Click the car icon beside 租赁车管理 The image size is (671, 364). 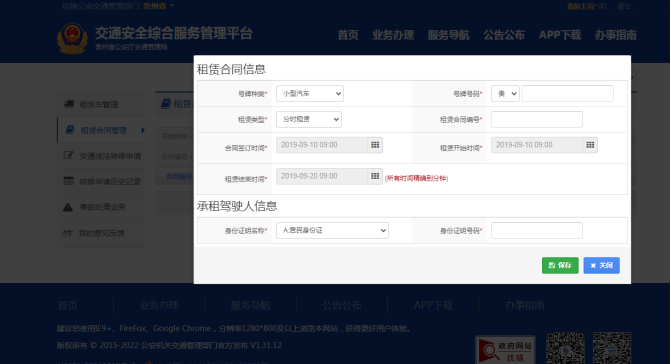coord(68,104)
